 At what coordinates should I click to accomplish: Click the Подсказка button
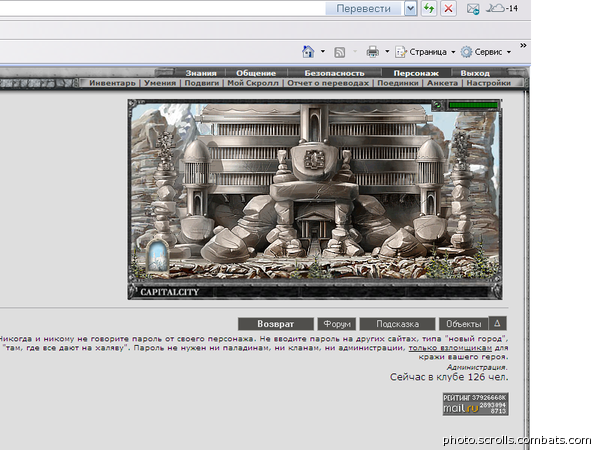point(397,324)
